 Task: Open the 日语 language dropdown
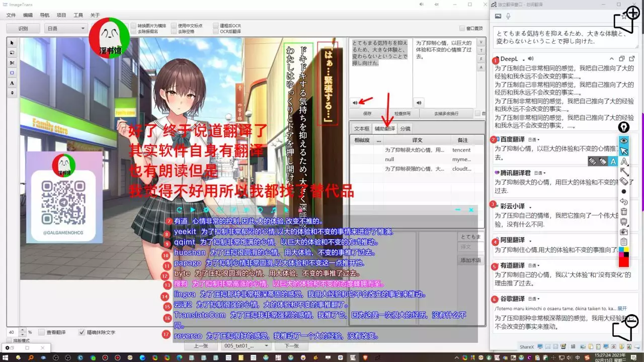[66, 29]
